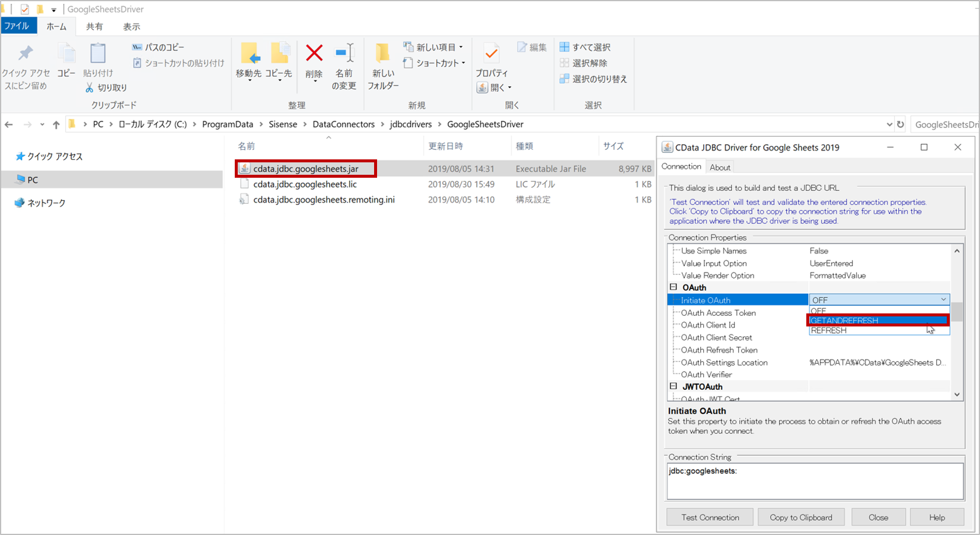
Task: Collapse the OAuth property group
Action: (x=673, y=287)
